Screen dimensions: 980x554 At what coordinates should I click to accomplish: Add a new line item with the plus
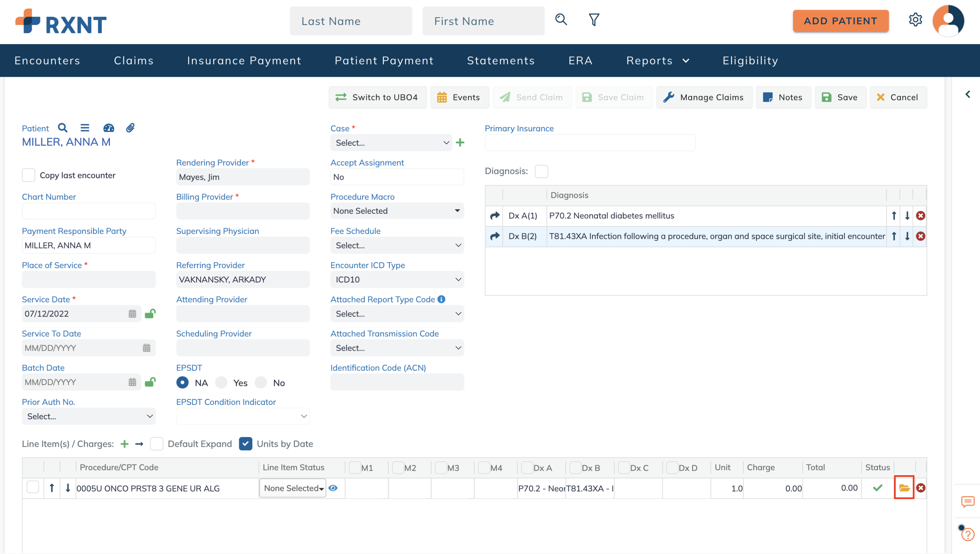point(125,444)
